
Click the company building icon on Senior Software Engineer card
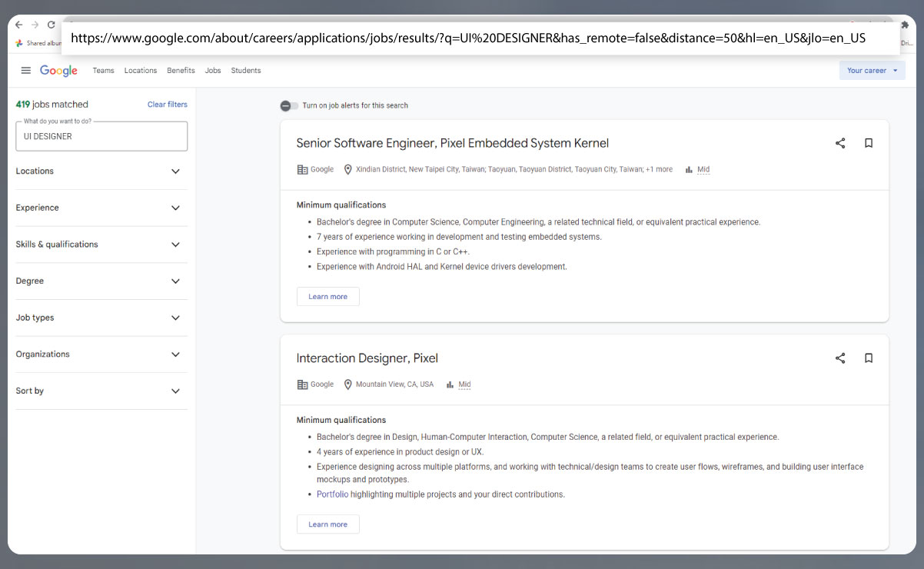[302, 169]
